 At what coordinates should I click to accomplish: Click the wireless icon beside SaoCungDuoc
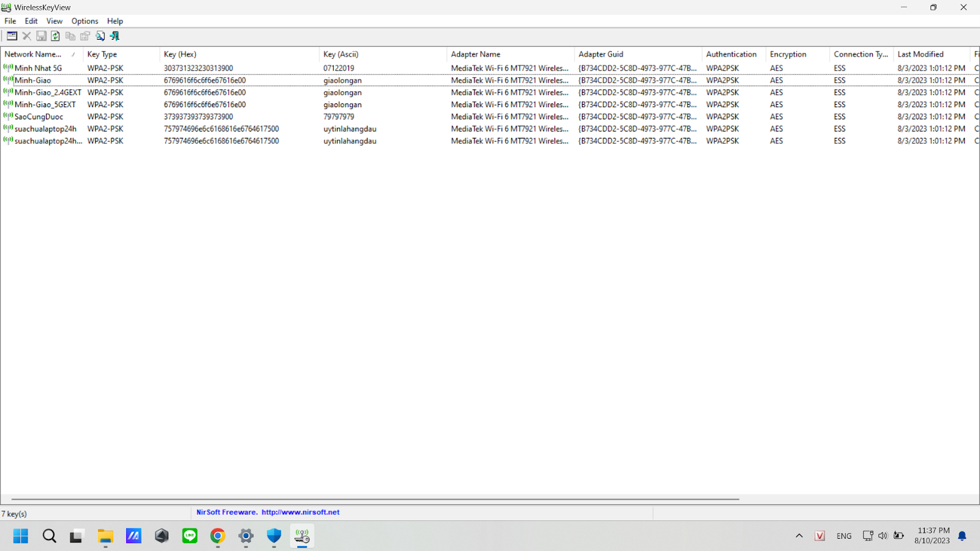coord(8,116)
